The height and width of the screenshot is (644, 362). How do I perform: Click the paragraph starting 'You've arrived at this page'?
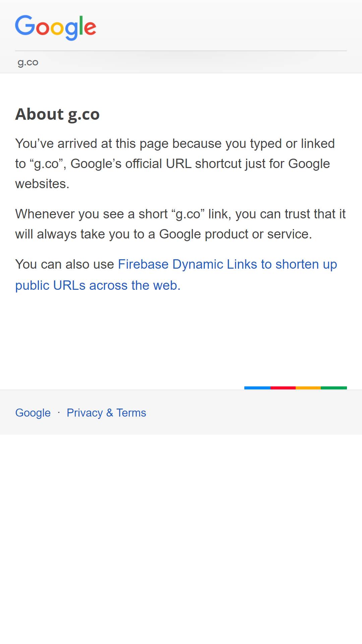(x=175, y=164)
